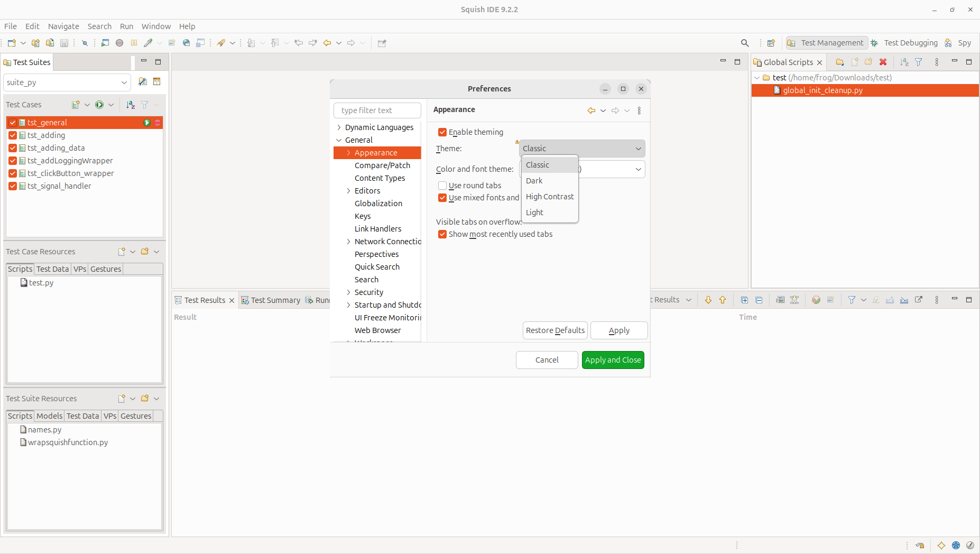Toggle the Use round tabs checkbox
The image size is (980, 554).
442,186
